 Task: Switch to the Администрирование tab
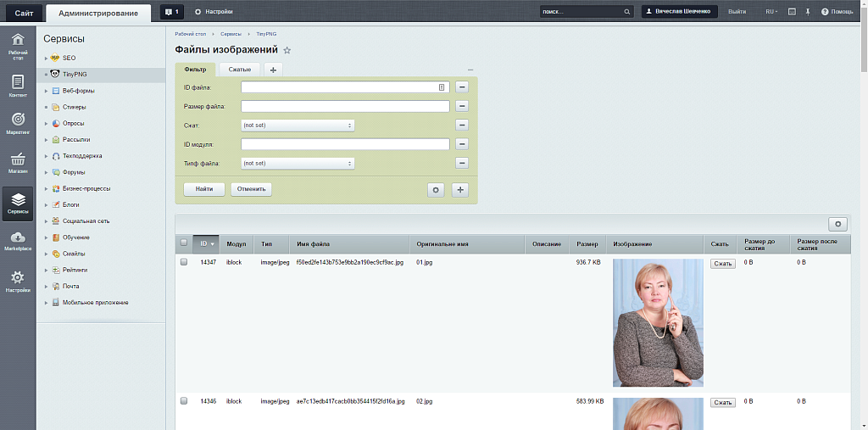98,13
